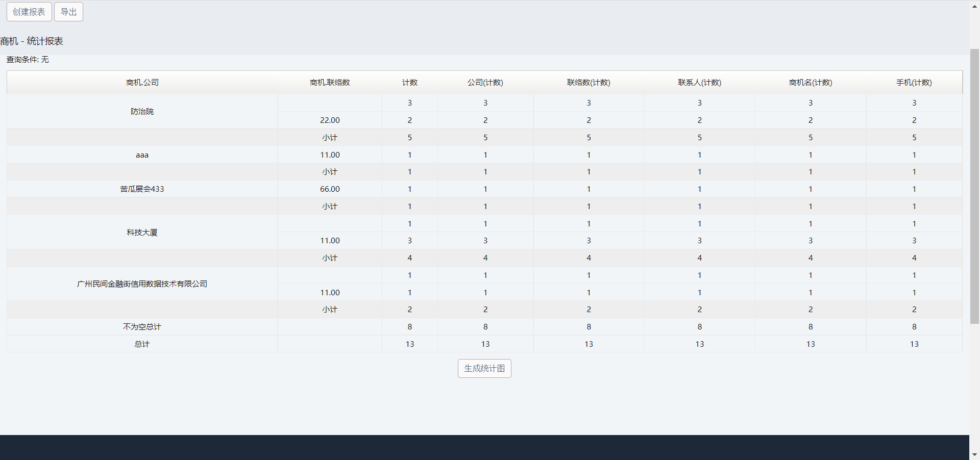Click the 查询条件: 无 text
Viewport: 980px width, 460px height.
(28, 60)
